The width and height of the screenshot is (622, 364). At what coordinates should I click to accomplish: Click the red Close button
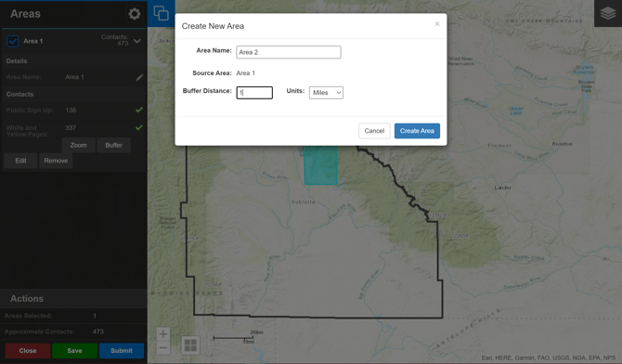[28, 350]
